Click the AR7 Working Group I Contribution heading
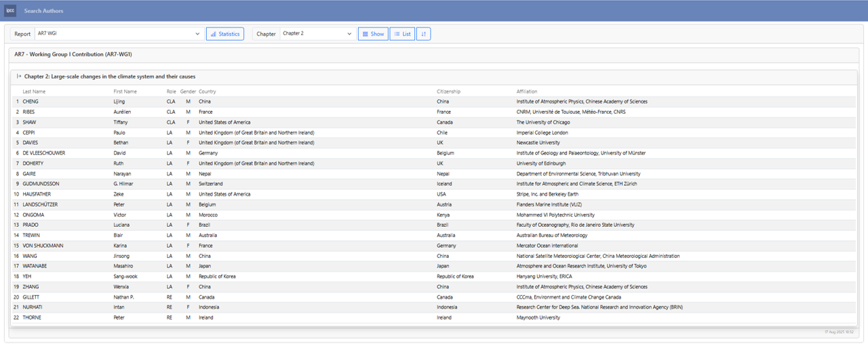The image size is (868, 344). [x=73, y=54]
